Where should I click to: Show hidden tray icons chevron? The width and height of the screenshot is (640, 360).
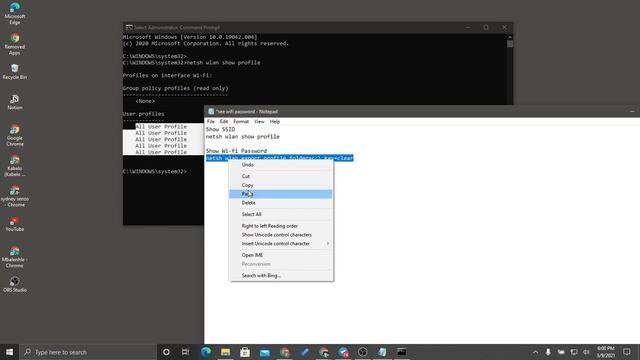pyautogui.click(x=536, y=352)
